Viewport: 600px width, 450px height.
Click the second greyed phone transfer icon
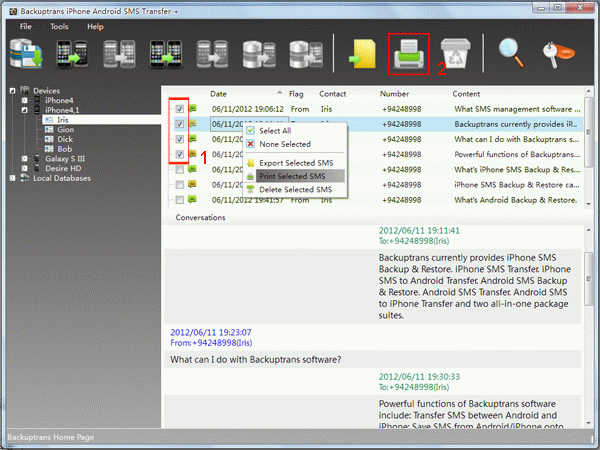(212, 54)
